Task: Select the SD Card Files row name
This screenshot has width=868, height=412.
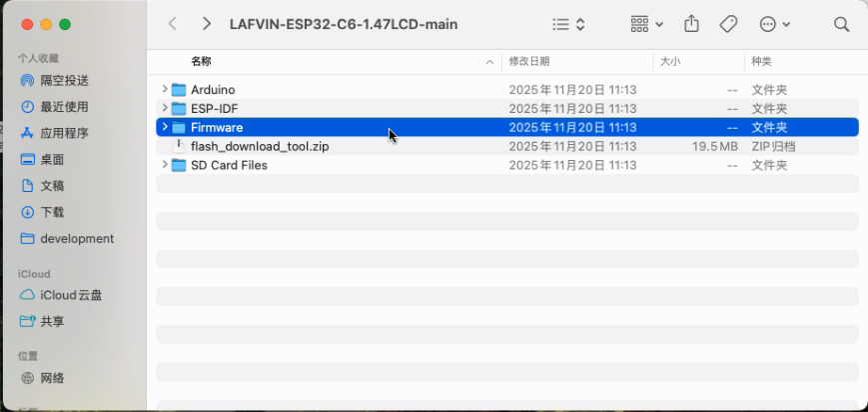Action: (229, 165)
